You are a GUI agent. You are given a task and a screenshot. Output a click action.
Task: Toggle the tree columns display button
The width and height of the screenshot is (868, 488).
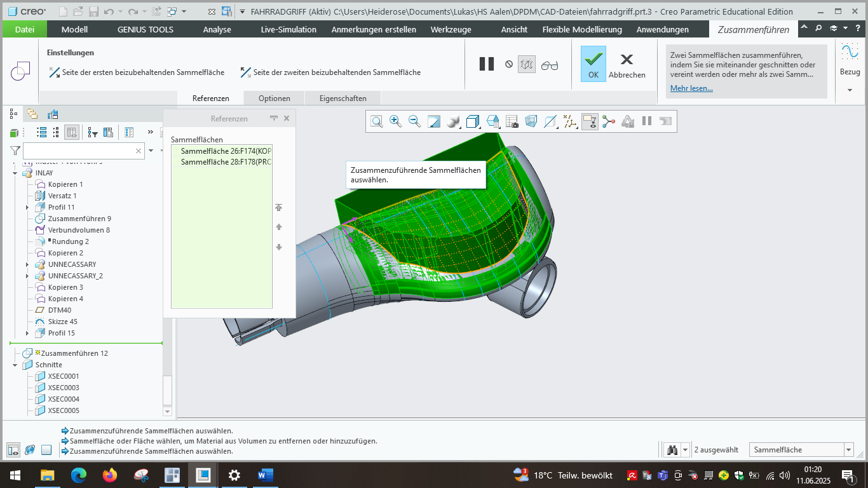[x=72, y=132]
